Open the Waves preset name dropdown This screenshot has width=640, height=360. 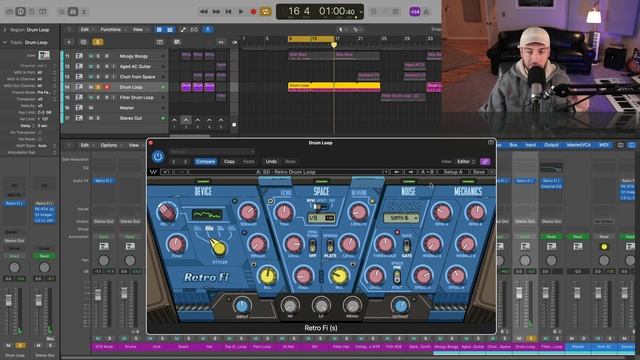tap(286, 172)
